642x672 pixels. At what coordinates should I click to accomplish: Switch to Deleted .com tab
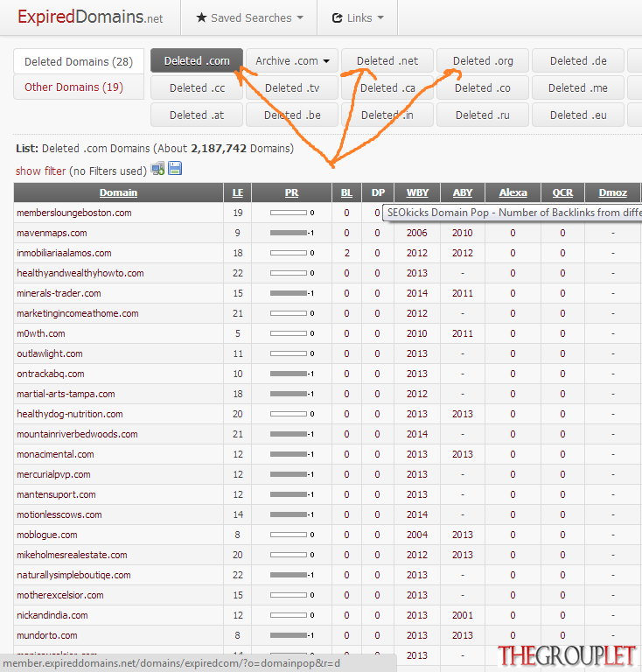click(x=197, y=61)
